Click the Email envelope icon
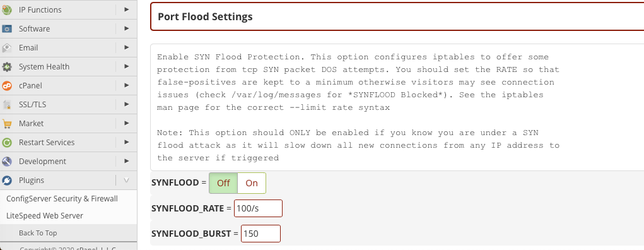This screenshot has width=644, height=250. tap(6, 48)
